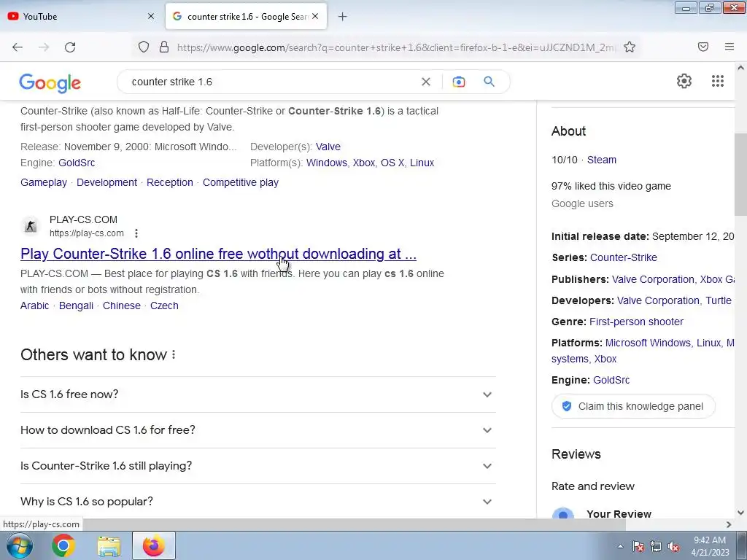The width and height of the screenshot is (747, 560).
Task: Open the Save to Pocket icon
Action: (703, 47)
